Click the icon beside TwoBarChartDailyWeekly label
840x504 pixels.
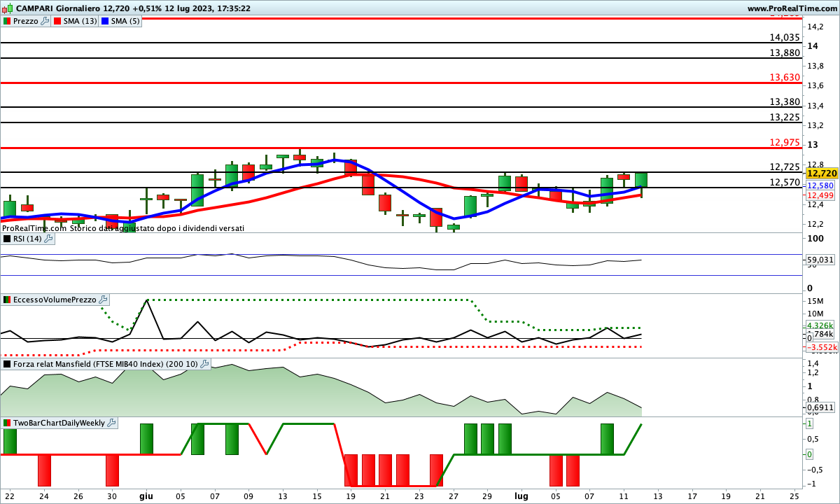click(7, 423)
